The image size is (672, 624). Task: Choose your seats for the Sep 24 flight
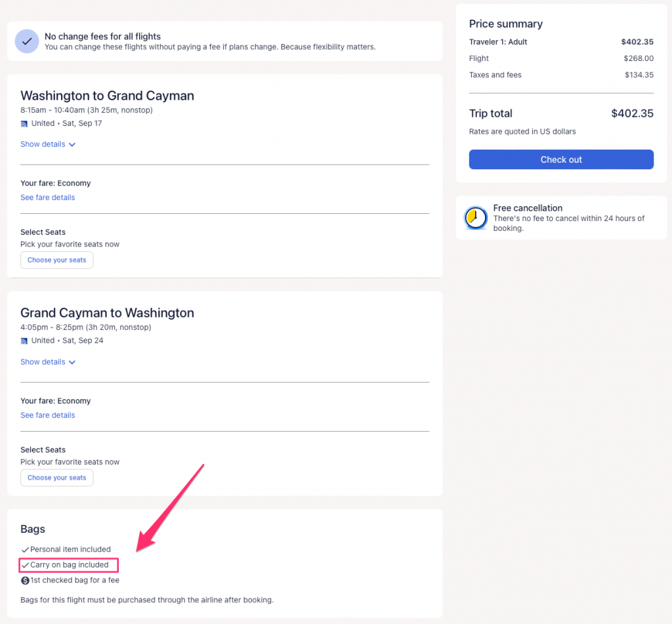(57, 478)
